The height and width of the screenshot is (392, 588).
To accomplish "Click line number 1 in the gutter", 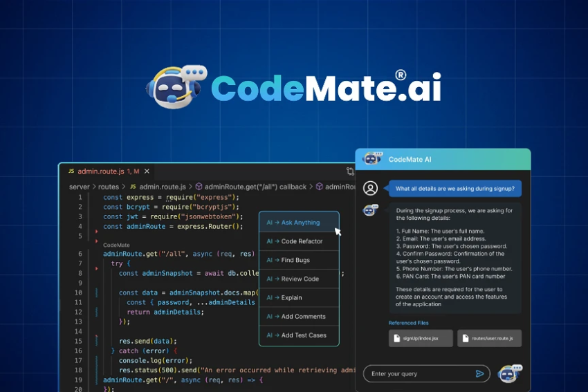I will [x=80, y=197].
